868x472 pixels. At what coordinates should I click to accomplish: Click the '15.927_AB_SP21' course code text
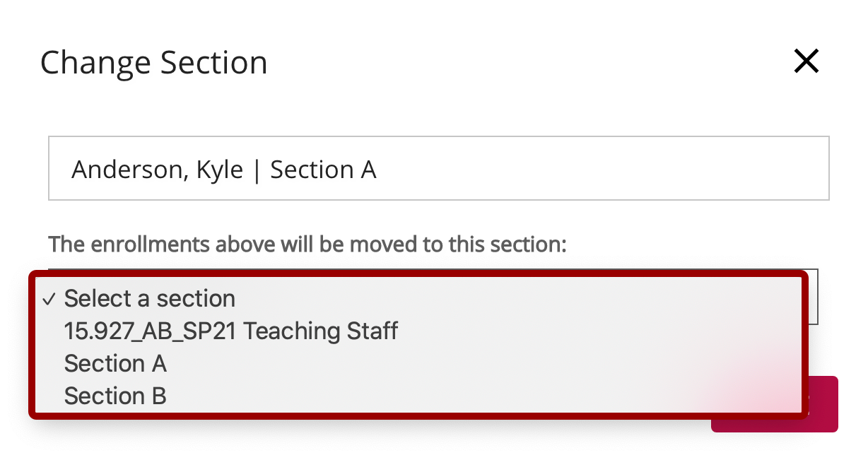(x=151, y=331)
